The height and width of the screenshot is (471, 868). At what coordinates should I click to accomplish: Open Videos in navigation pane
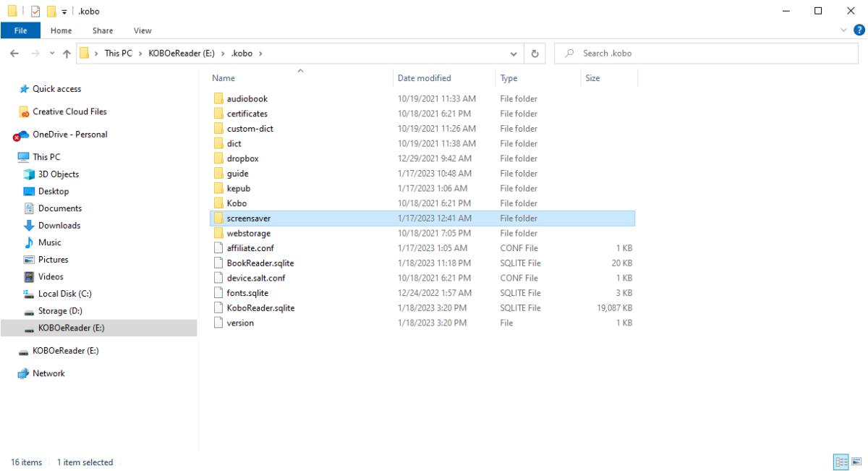pos(51,277)
